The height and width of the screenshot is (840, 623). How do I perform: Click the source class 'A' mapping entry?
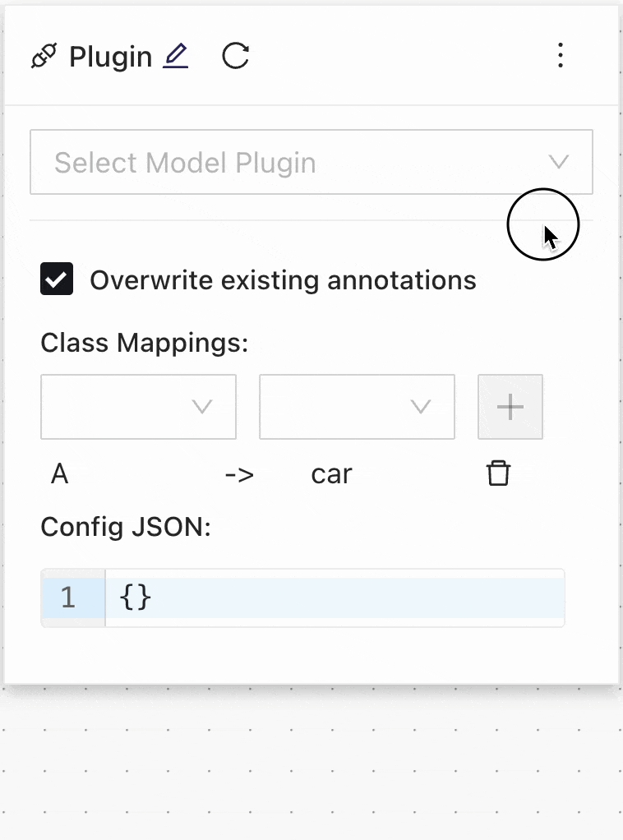[x=59, y=474]
